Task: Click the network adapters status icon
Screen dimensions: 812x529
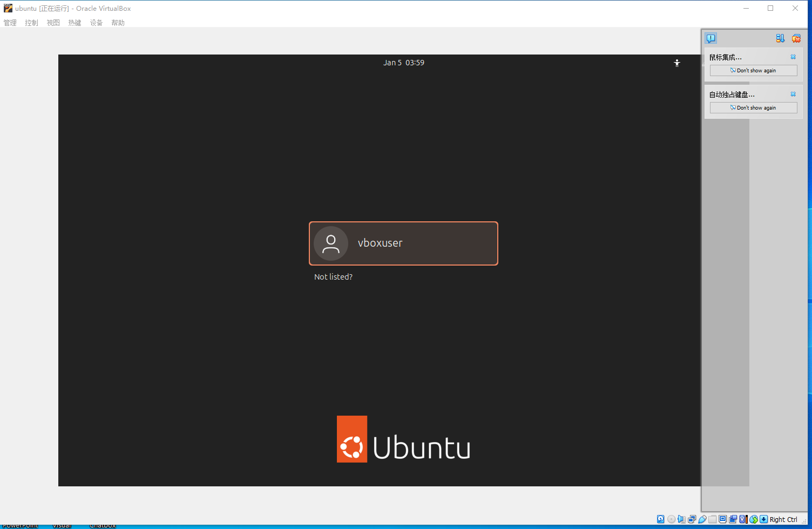Action: pos(692,519)
